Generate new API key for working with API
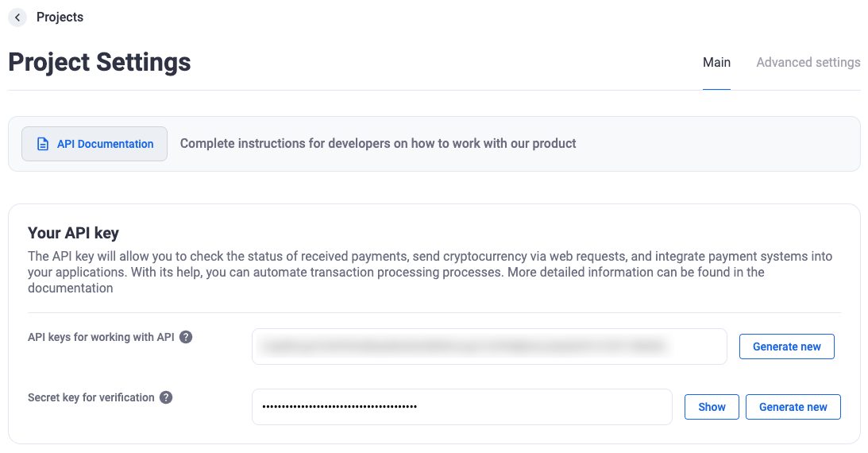This screenshot has height=453, width=868. pyautogui.click(x=787, y=347)
